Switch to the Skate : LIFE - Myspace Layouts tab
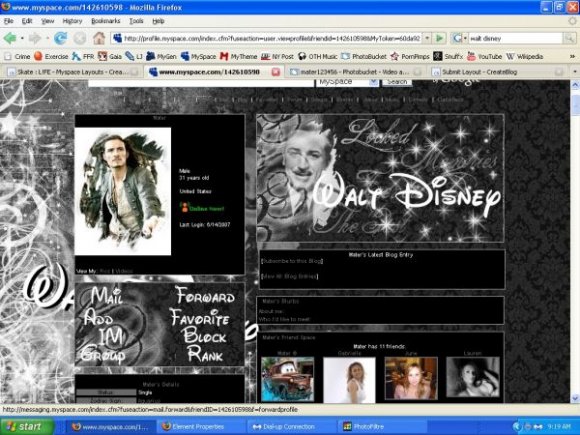This screenshot has width=580, height=435. coord(72,72)
